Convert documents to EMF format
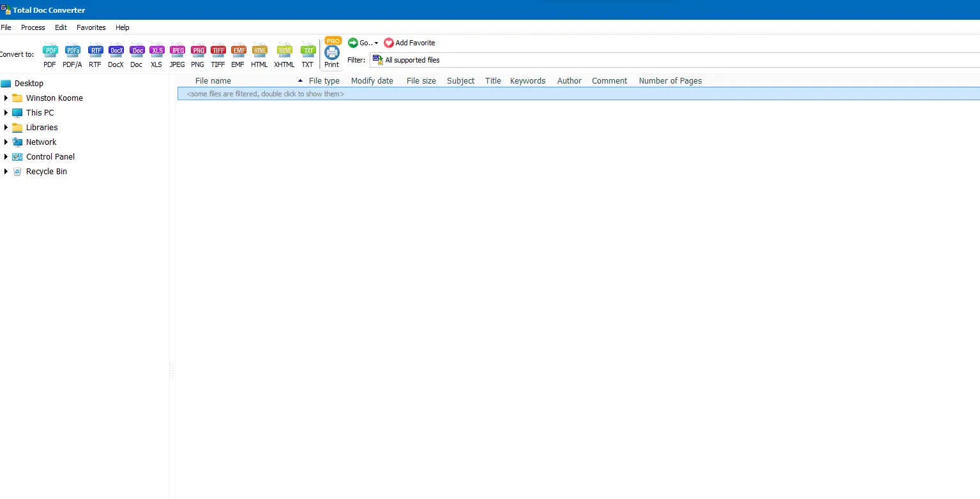Image resolution: width=980 pixels, height=499 pixels. coord(237,54)
